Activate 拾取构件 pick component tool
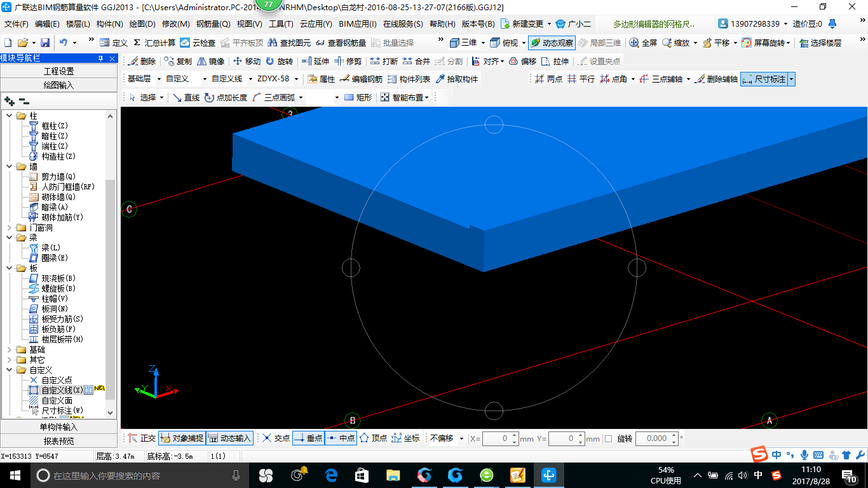 click(457, 79)
